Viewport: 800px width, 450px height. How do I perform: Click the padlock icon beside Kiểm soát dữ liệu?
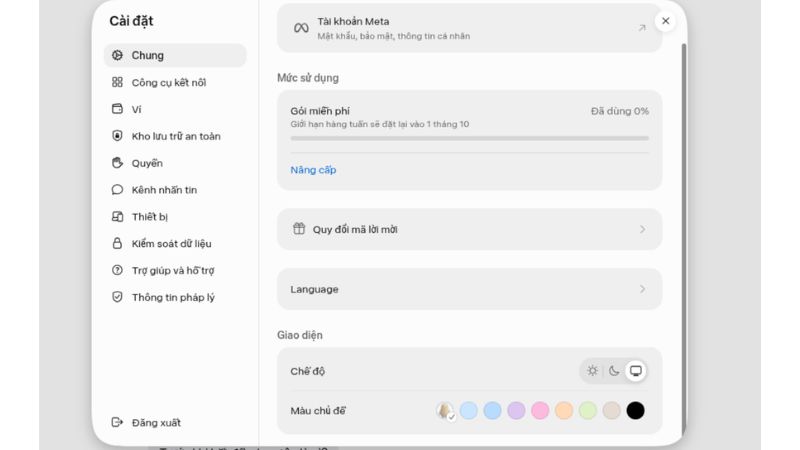pyautogui.click(x=117, y=243)
